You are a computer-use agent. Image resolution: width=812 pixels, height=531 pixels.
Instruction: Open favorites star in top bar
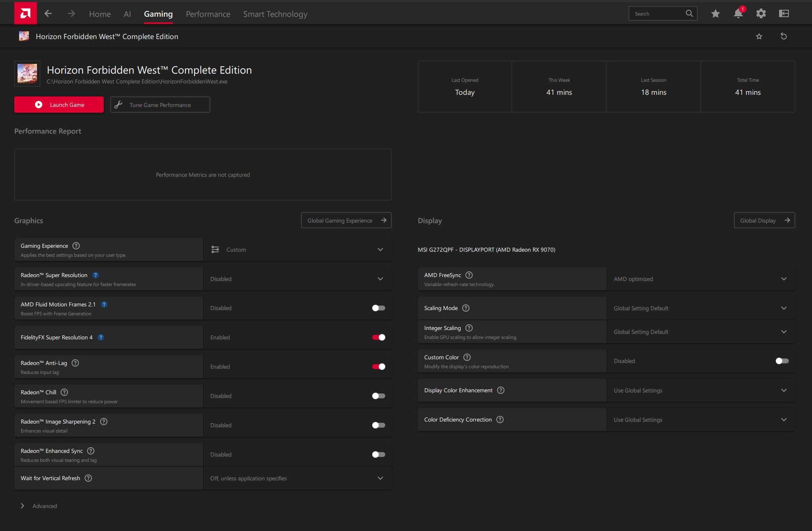pos(715,13)
